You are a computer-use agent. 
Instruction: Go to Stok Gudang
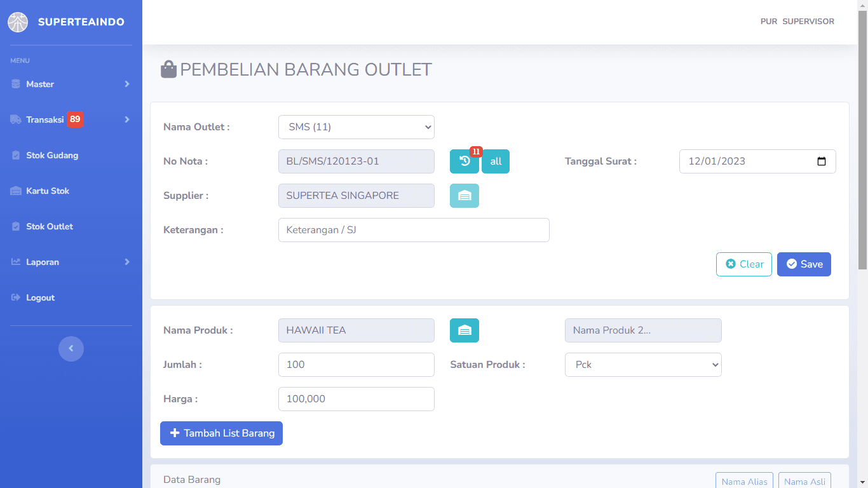(52, 155)
